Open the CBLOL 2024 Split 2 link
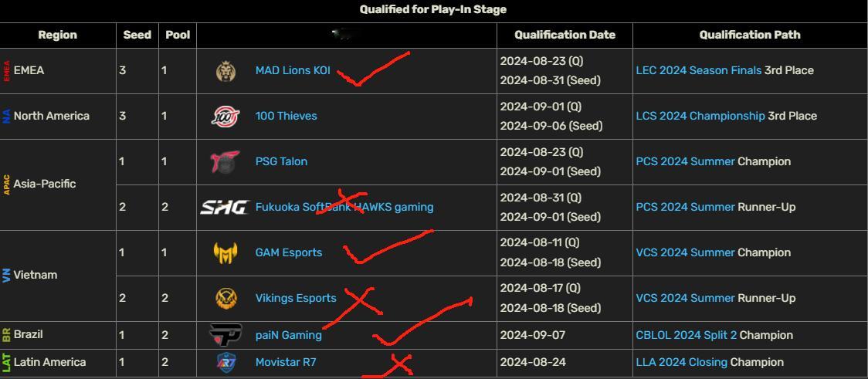Screen dimensions: 868x379 687,335
